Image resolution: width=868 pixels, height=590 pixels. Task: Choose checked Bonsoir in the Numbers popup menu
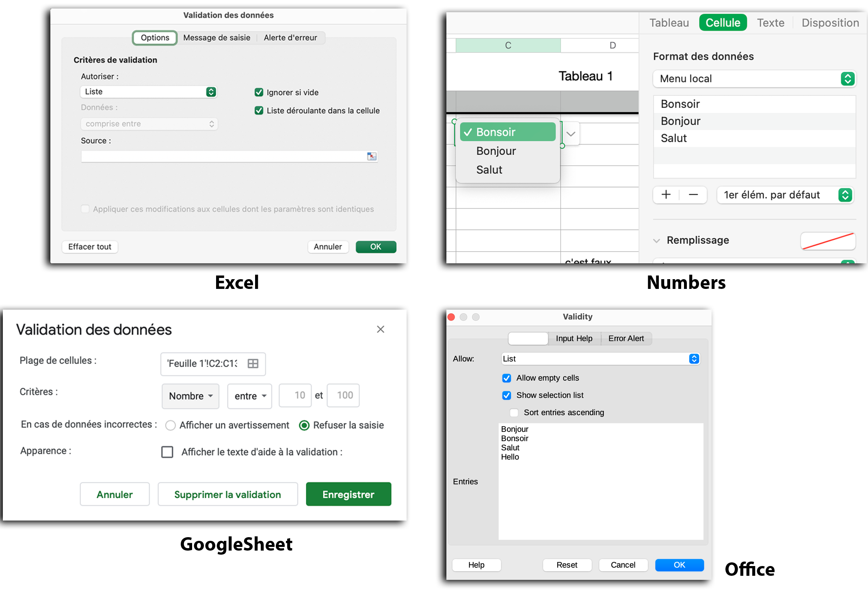click(508, 132)
